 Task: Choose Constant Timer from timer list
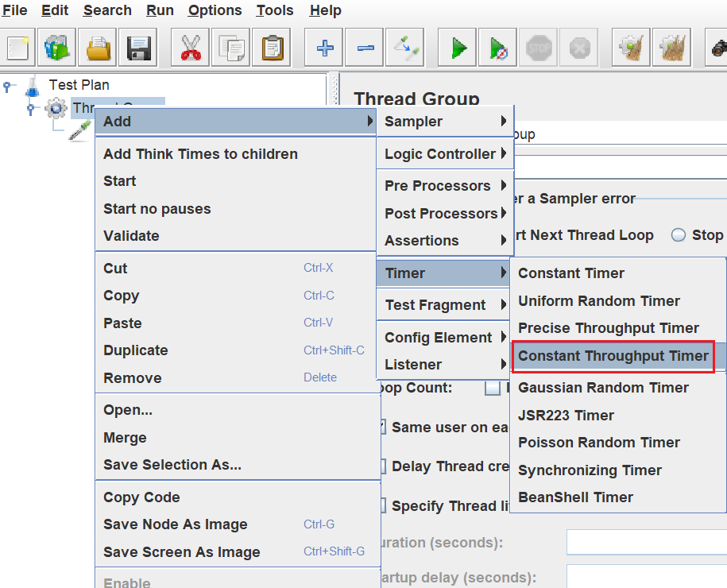tap(617, 273)
